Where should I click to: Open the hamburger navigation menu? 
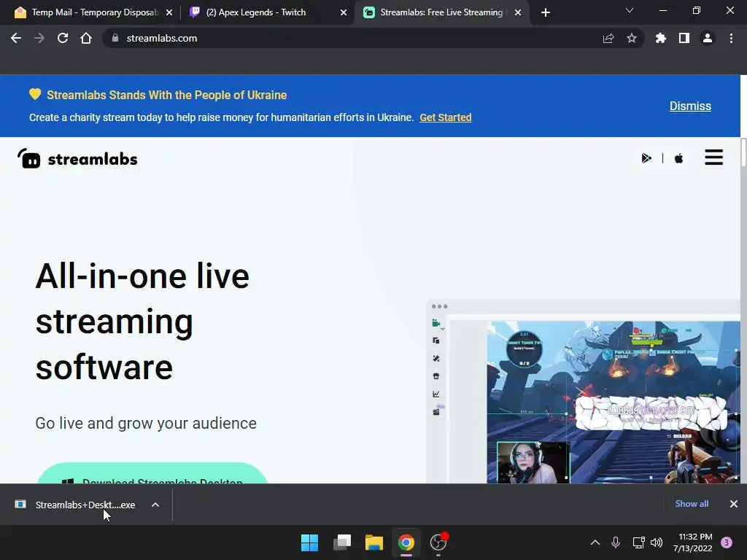[713, 157]
